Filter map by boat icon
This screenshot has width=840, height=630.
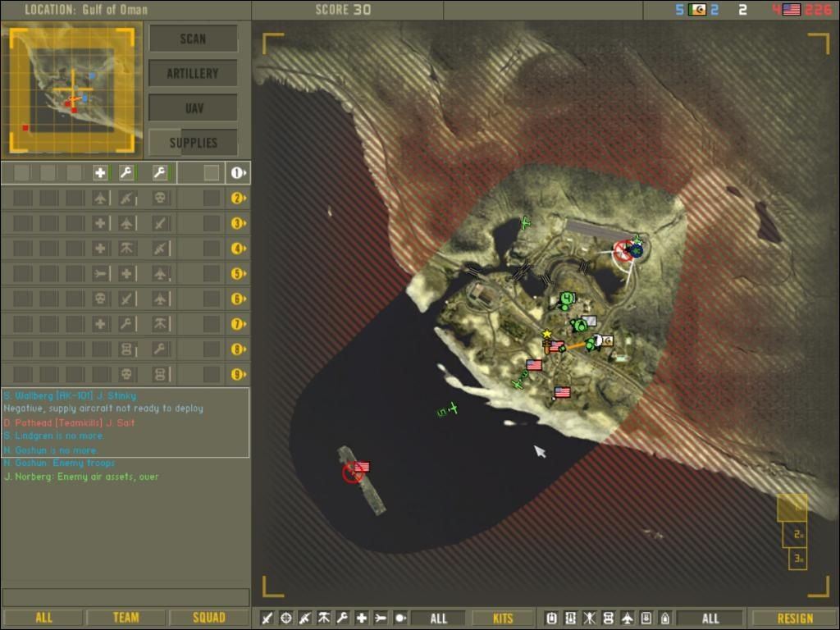tap(664, 619)
